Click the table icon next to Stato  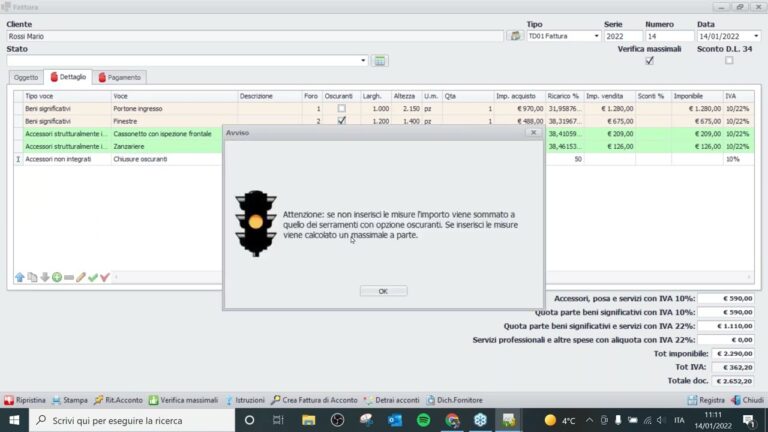tap(380, 61)
